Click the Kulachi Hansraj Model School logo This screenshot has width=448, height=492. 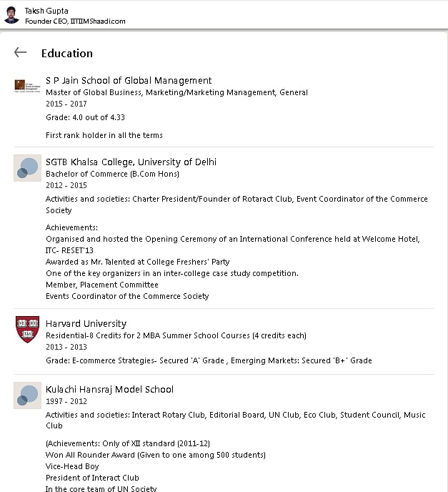pyautogui.click(x=28, y=395)
